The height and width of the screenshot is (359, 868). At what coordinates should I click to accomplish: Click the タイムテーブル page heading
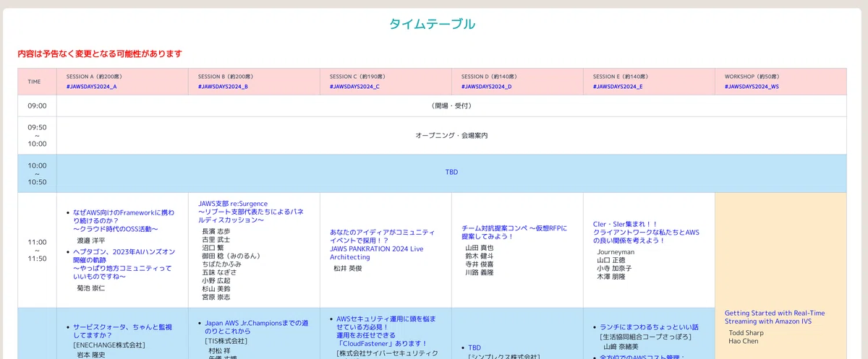pos(432,24)
